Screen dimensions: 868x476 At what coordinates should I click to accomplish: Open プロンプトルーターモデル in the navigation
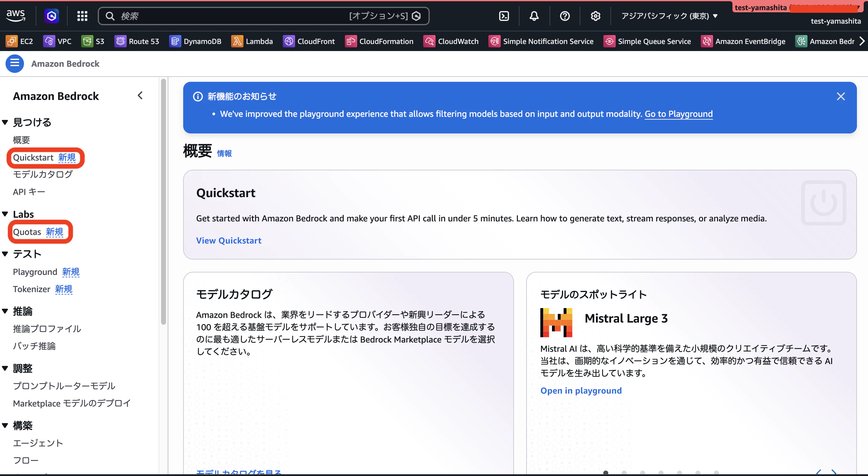pyautogui.click(x=64, y=386)
